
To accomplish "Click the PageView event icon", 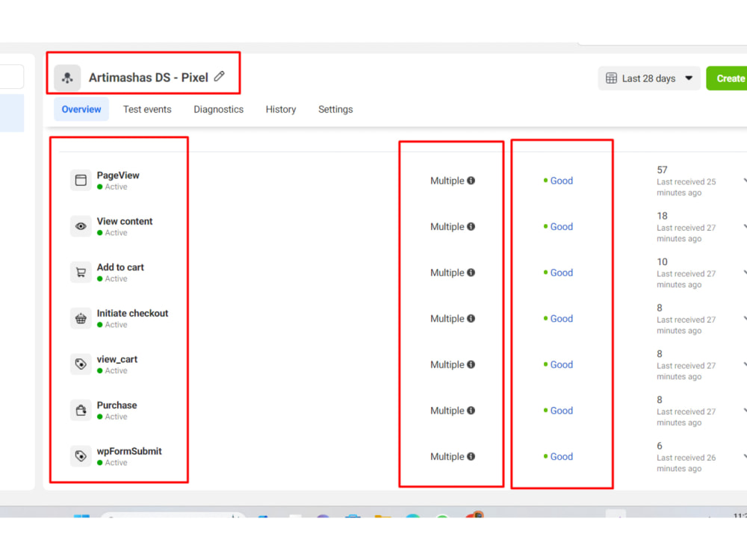I will (81, 180).
